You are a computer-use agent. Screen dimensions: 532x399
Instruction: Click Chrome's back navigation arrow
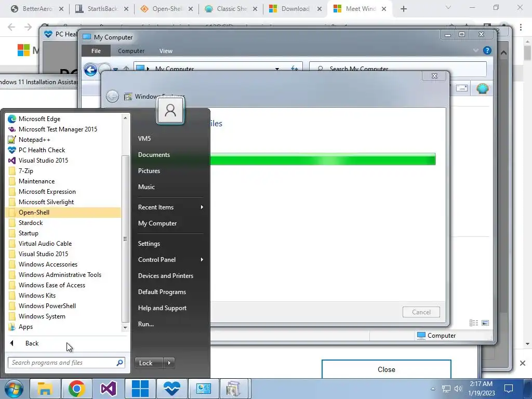pyautogui.click(x=11, y=27)
